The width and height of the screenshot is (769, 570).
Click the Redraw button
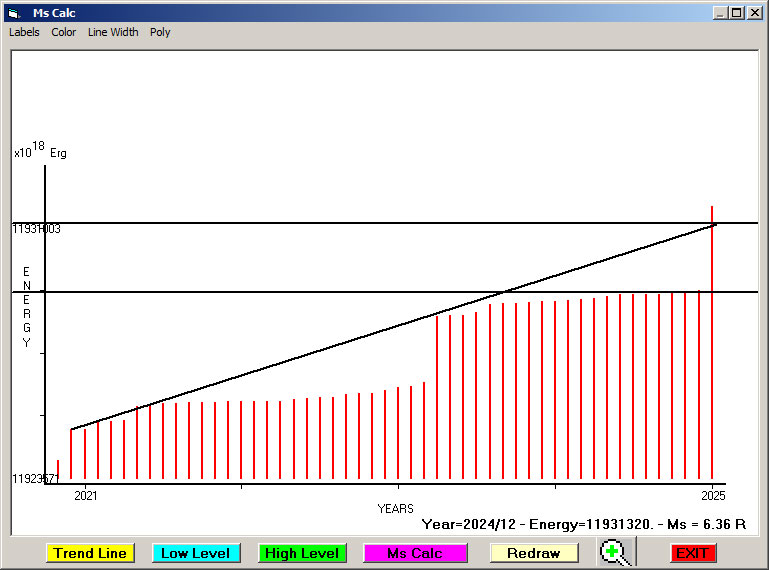point(534,553)
